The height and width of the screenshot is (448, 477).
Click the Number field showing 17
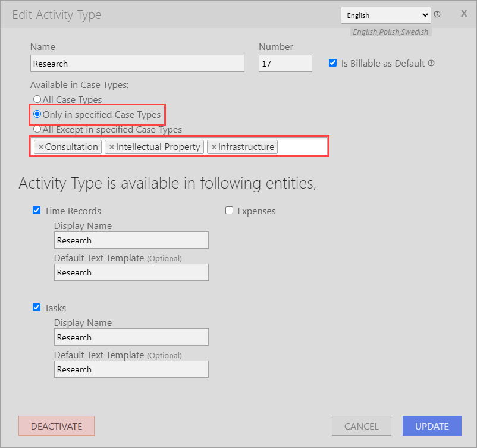285,63
